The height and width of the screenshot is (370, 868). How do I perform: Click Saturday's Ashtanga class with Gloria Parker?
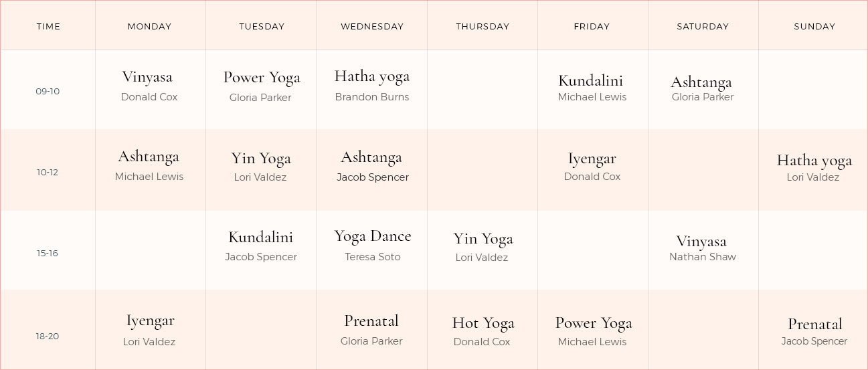tap(701, 83)
